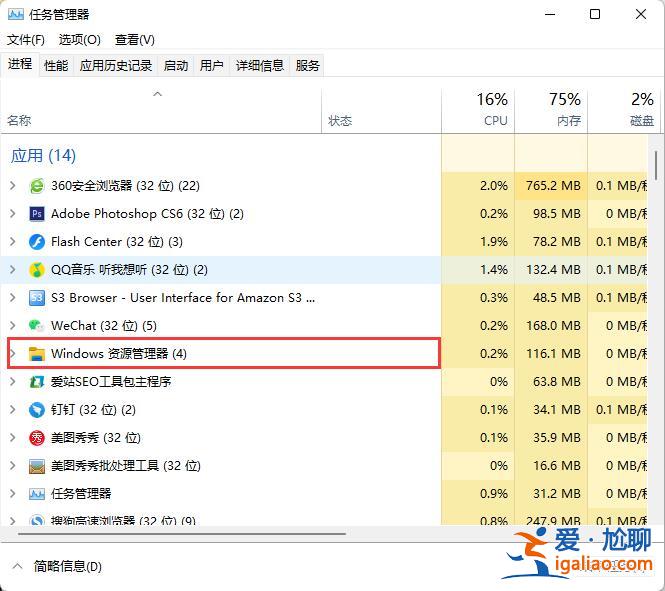
Task: Click the 钉钉 app icon
Action: pyautogui.click(x=37, y=410)
